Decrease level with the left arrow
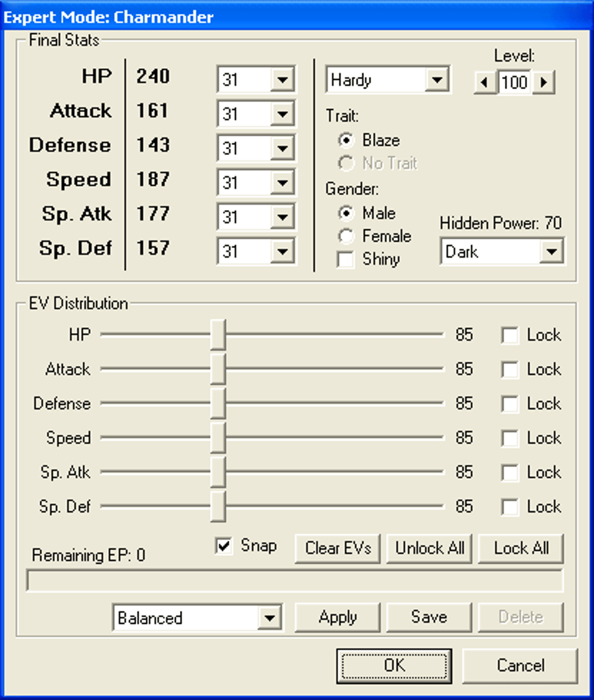This screenshot has height=700, width=594. coord(485,82)
